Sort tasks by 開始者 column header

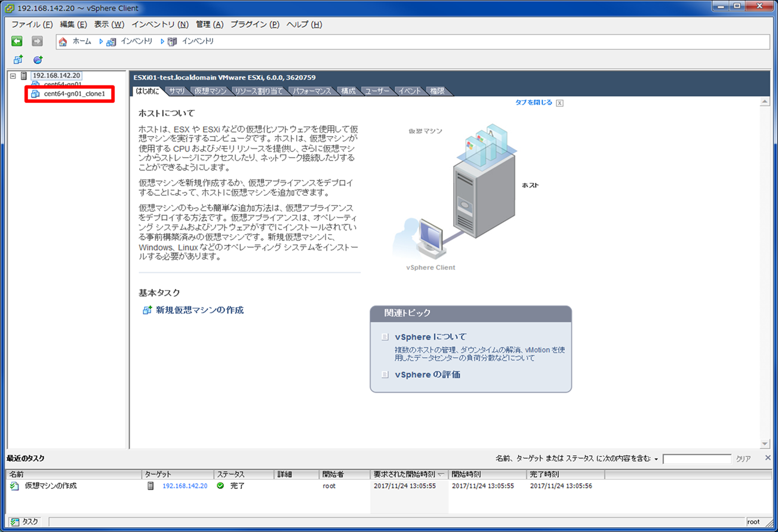[x=345, y=475]
